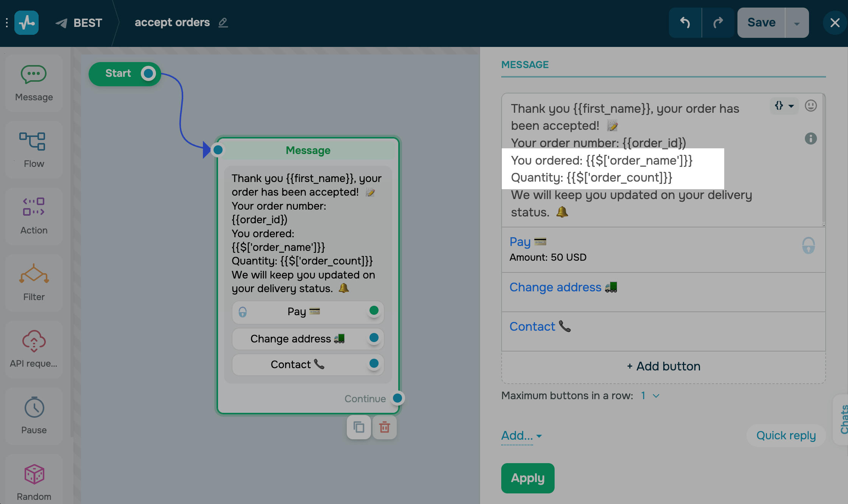Click the redo arrow button

click(718, 23)
